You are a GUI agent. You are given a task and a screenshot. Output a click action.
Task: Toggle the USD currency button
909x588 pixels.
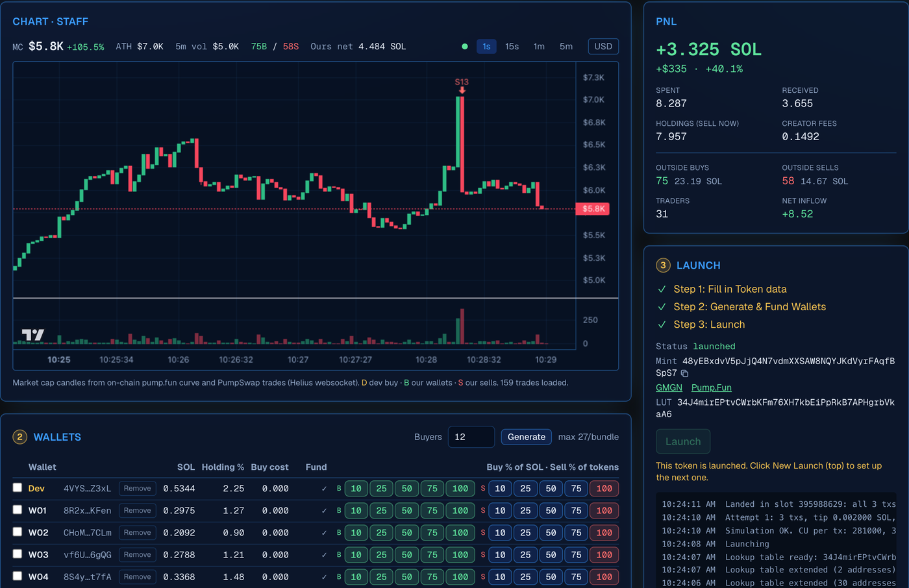point(603,47)
